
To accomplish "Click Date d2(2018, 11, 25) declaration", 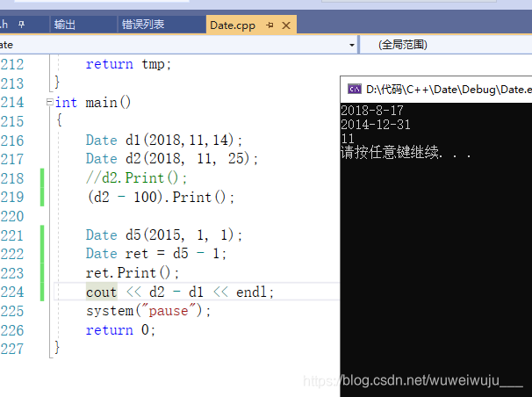I will pos(172,159).
